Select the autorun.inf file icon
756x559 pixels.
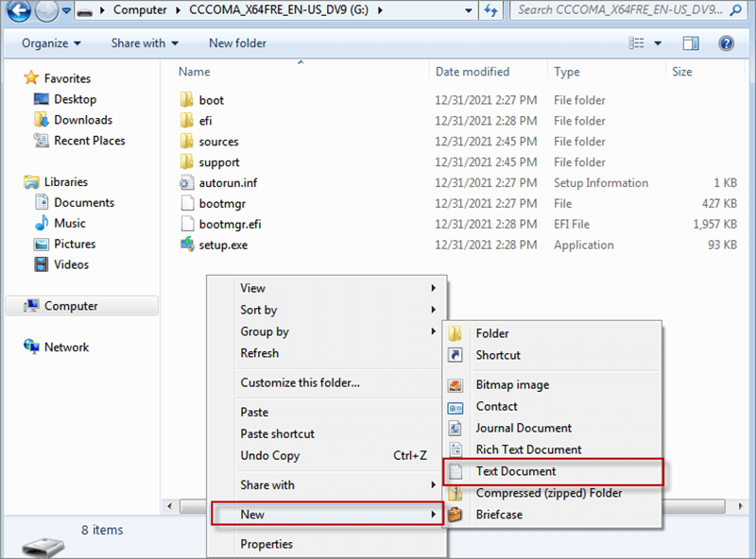click(x=186, y=182)
